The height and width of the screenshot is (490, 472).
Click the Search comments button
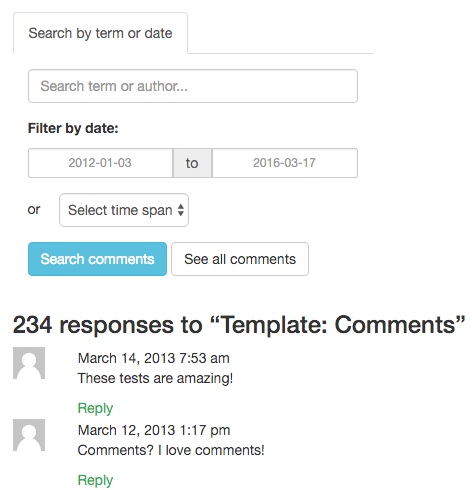97,259
